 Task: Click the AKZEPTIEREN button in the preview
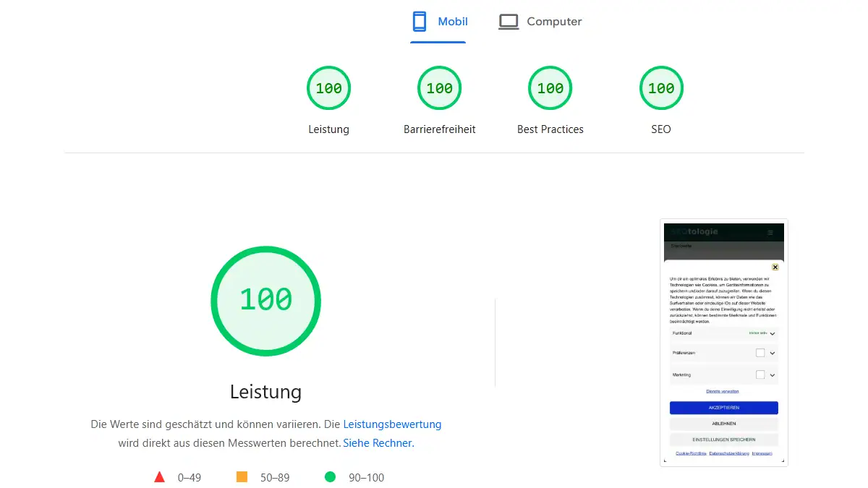point(723,407)
